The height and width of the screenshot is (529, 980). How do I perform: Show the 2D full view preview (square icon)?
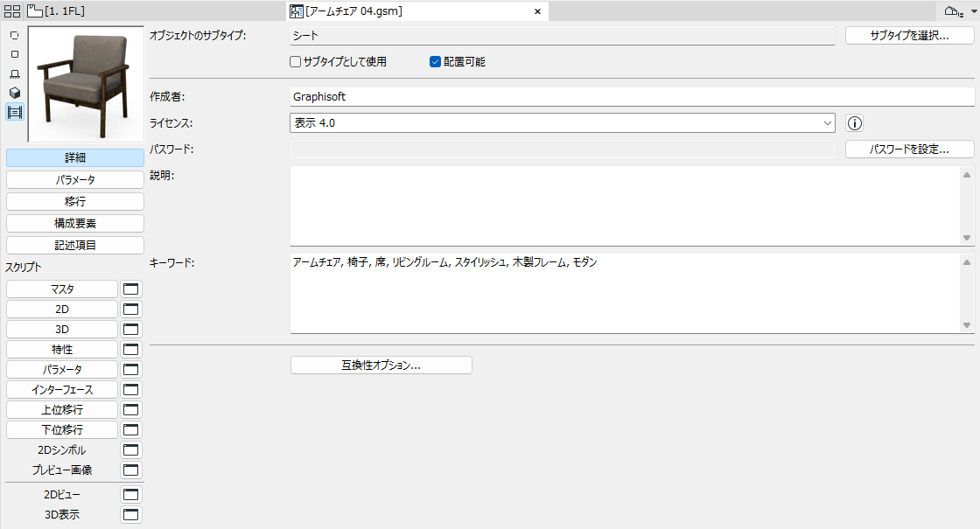tap(14, 54)
